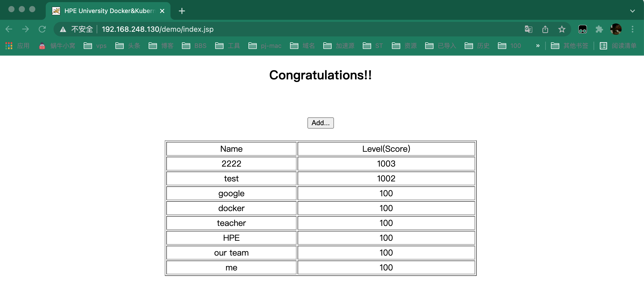Expand hidden bookmarks overflow chevron
Viewport: 644px width, 304px height.
pyautogui.click(x=538, y=46)
